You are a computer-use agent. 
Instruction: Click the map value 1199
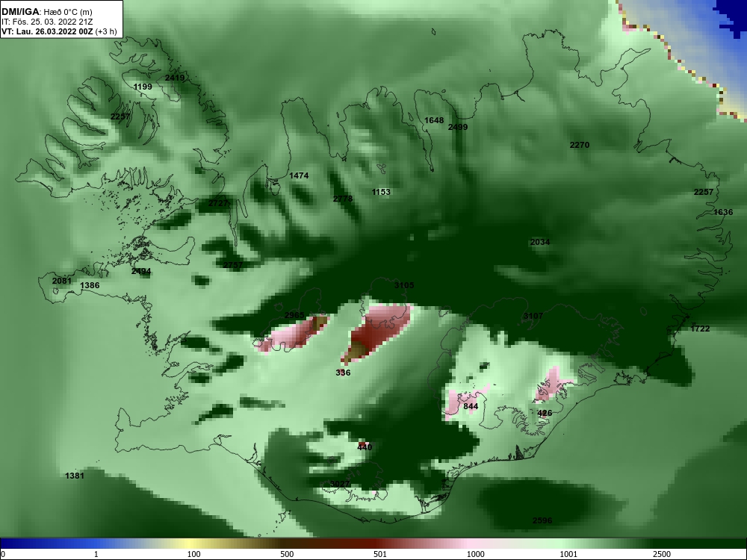coord(143,87)
